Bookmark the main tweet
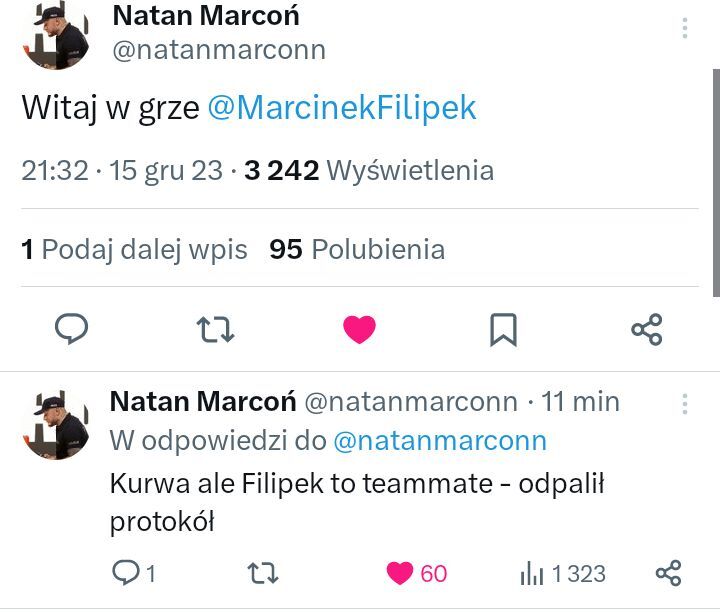This screenshot has width=720, height=612. click(x=503, y=329)
